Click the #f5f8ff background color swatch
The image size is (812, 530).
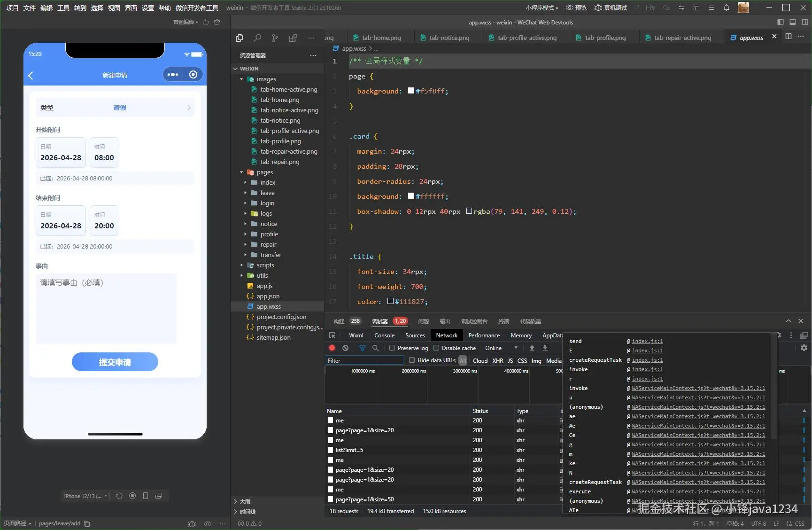[x=411, y=91]
